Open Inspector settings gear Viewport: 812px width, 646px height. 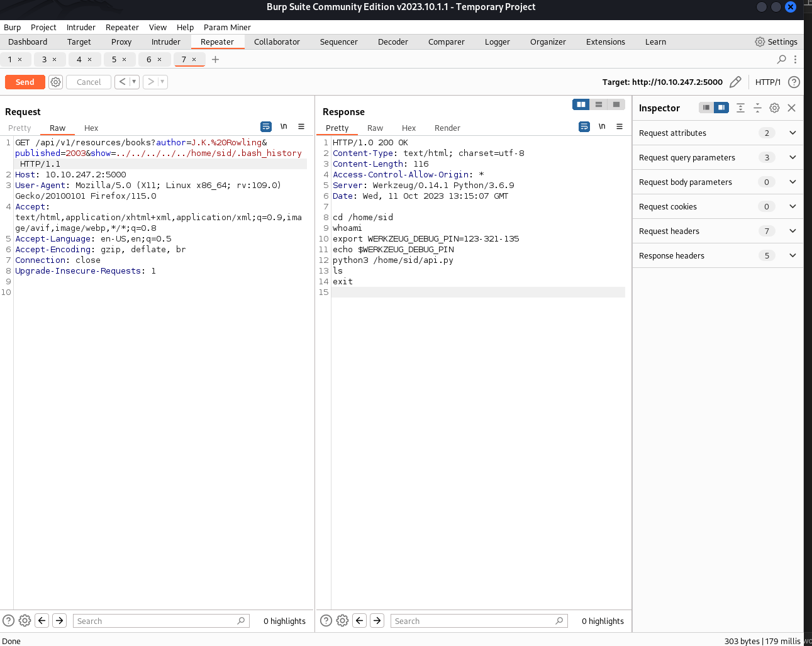(x=774, y=108)
